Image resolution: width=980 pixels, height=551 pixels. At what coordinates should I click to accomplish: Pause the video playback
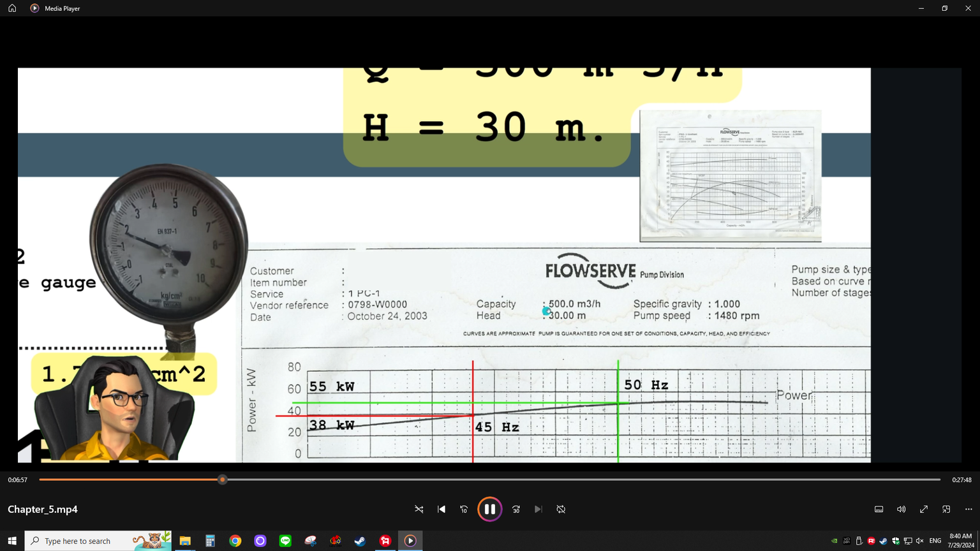pyautogui.click(x=489, y=509)
